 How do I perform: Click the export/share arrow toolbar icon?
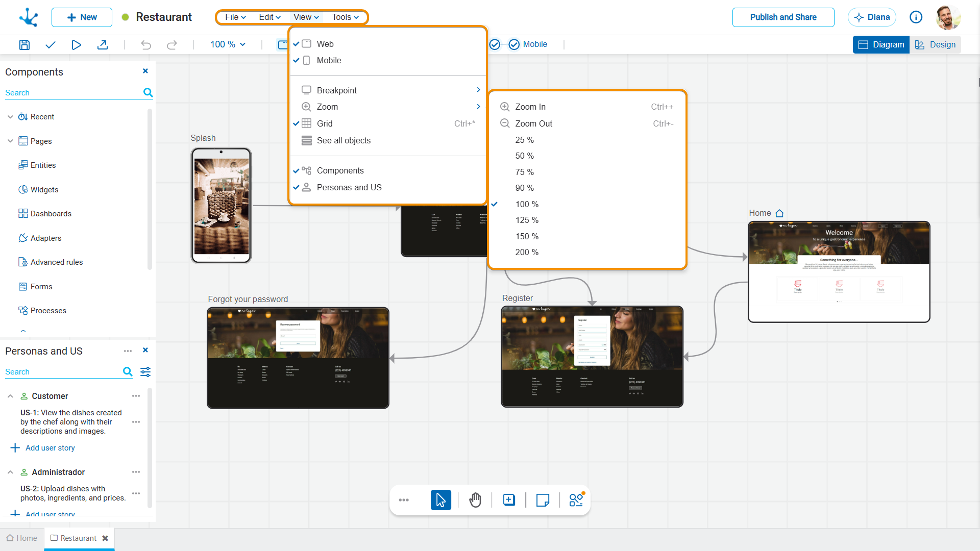[x=103, y=44]
